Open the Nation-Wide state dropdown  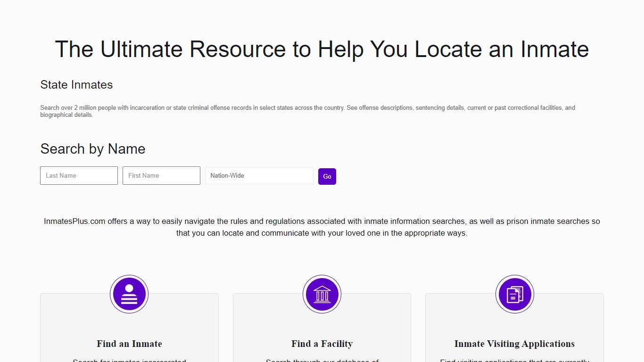[259, 175]
